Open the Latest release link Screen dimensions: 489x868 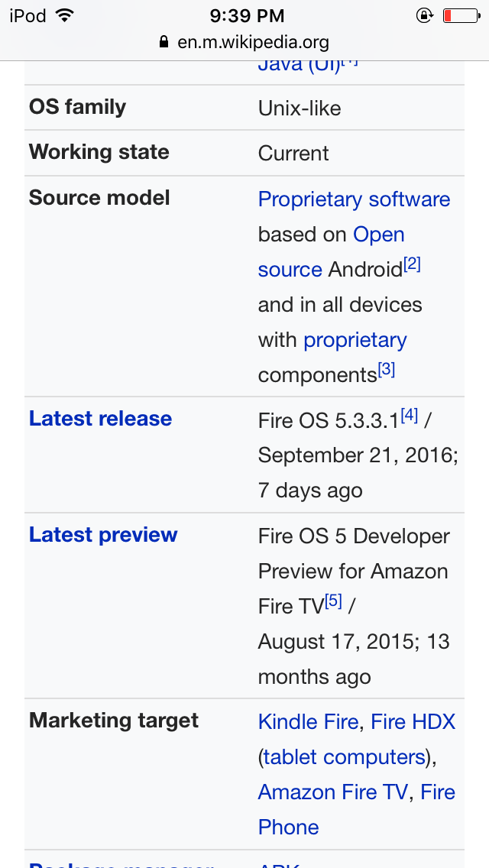pyautogui.click(x=100, y=419)
